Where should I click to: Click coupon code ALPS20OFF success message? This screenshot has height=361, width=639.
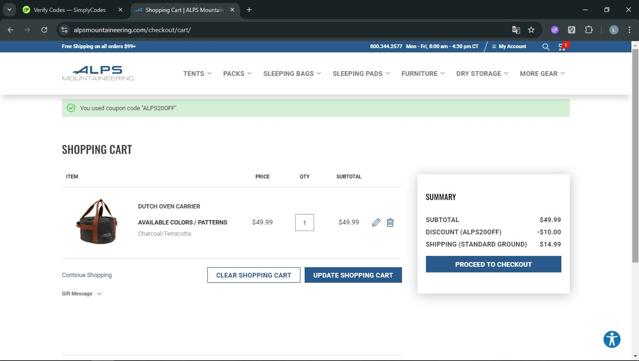(x=315, y=108)
